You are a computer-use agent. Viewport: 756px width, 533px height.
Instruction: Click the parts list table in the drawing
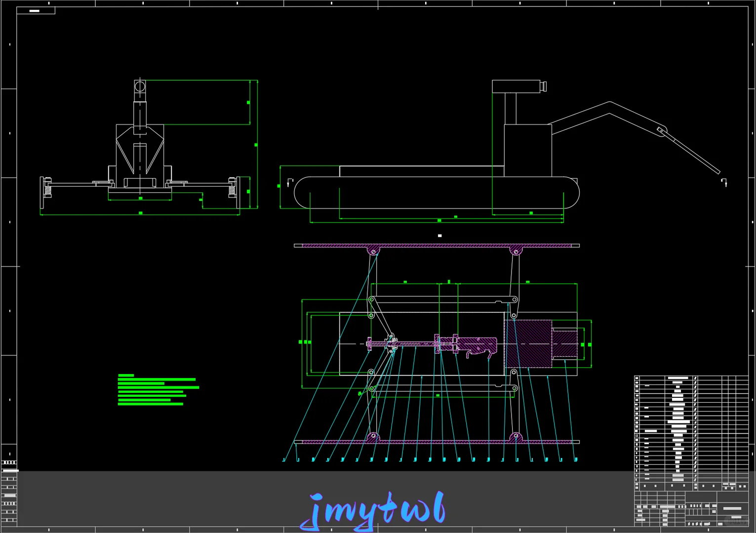tap(691, 433)
